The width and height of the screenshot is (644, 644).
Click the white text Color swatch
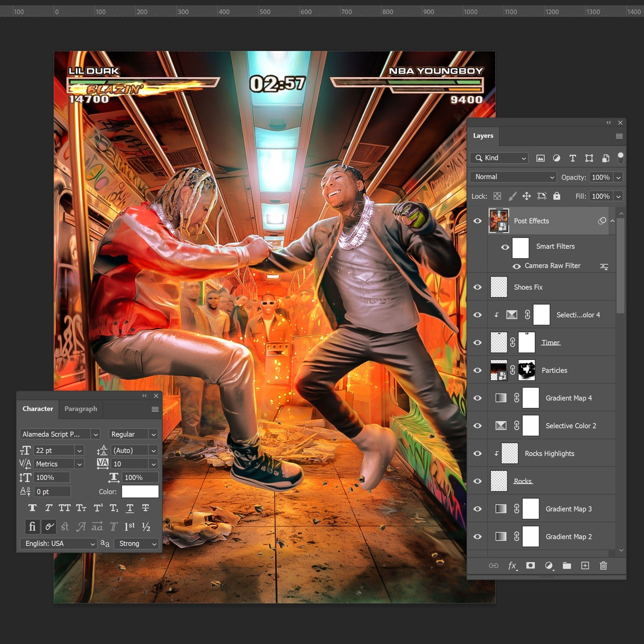point(140,492)
